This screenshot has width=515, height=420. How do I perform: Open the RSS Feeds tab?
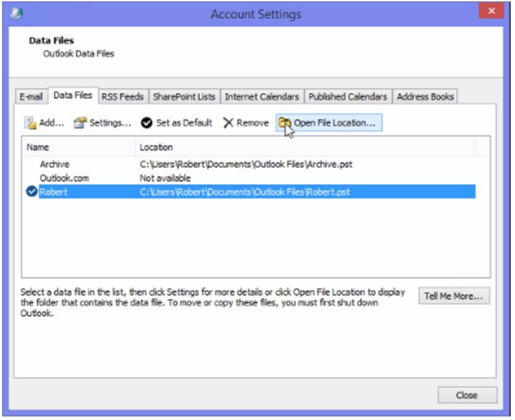click(123, 97)
